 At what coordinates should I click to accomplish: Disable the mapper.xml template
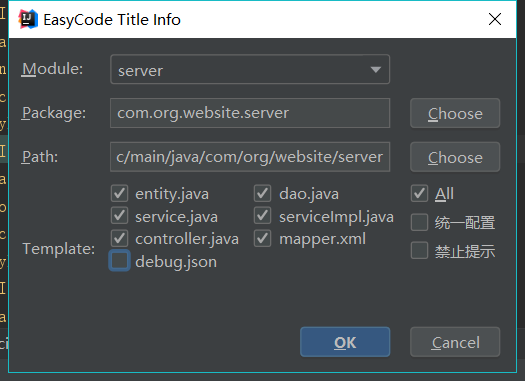pyautogui.click(x=262, y=238)
